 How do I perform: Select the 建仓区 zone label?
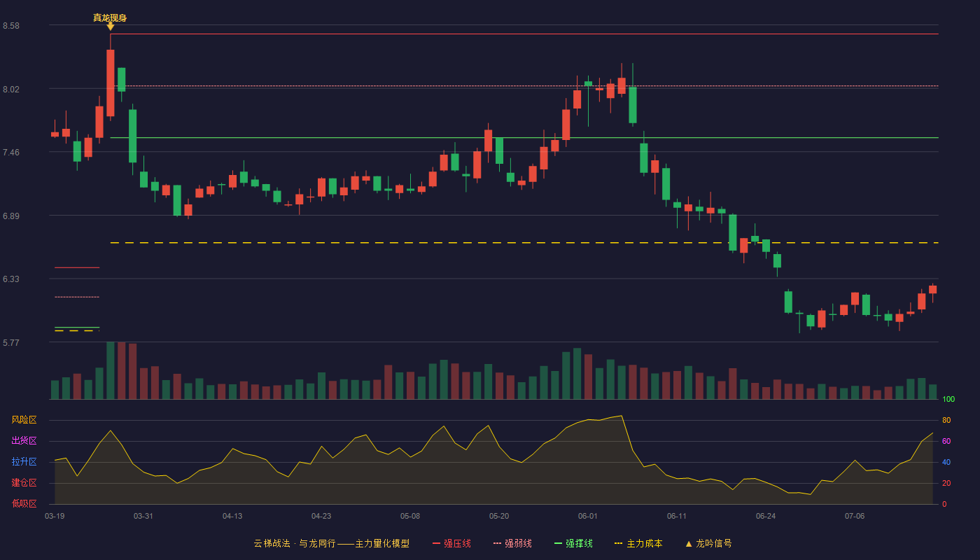click(x=24, y=483)
